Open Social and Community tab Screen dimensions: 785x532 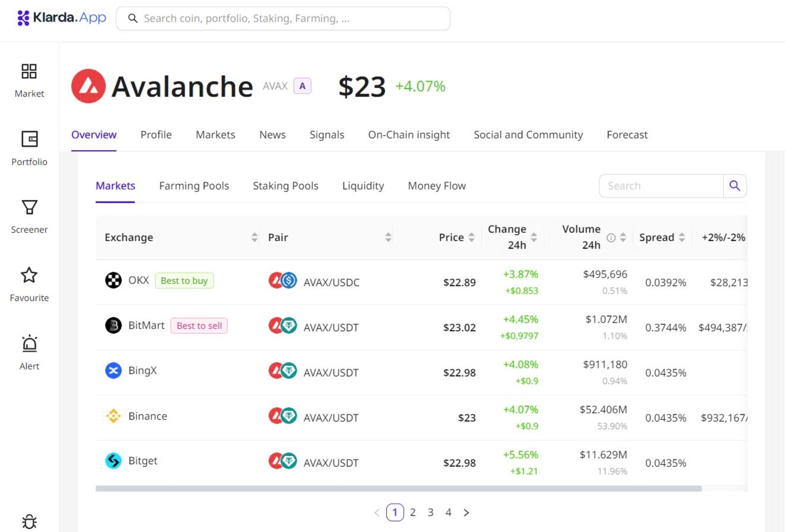(528, 135)
